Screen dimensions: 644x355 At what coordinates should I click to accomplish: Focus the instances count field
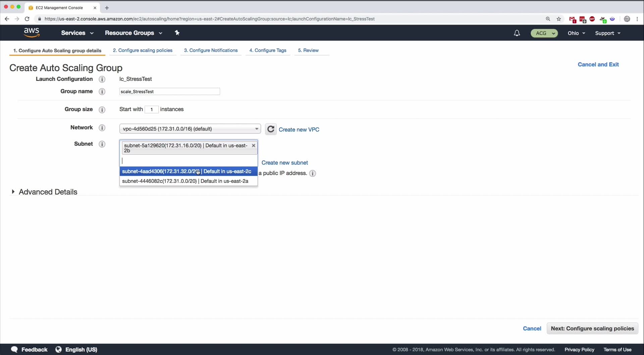pos(152,109)
